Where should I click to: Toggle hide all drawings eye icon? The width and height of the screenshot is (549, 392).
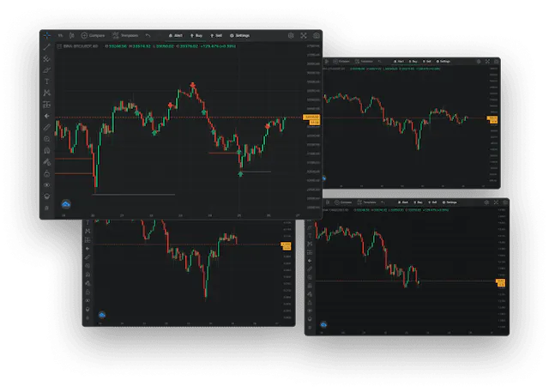[46, 184]
